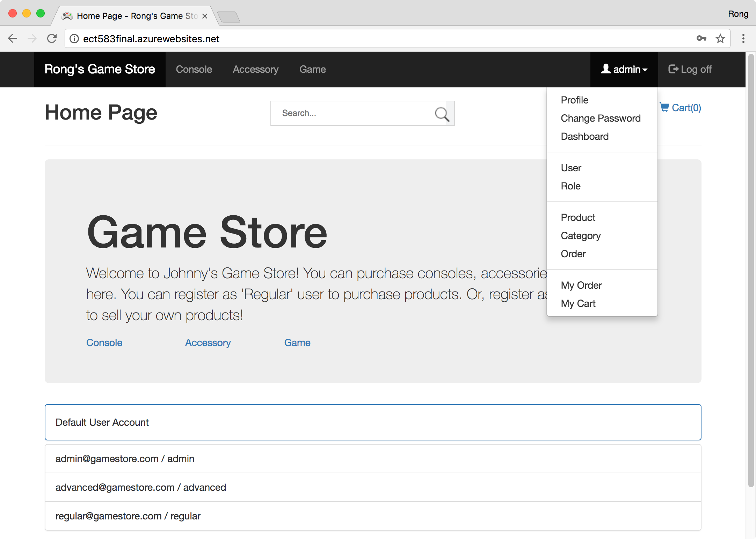This screenshot has width=756, height=539.
Task: Click the page vertical scrollbar
Action: click(751, 271)
